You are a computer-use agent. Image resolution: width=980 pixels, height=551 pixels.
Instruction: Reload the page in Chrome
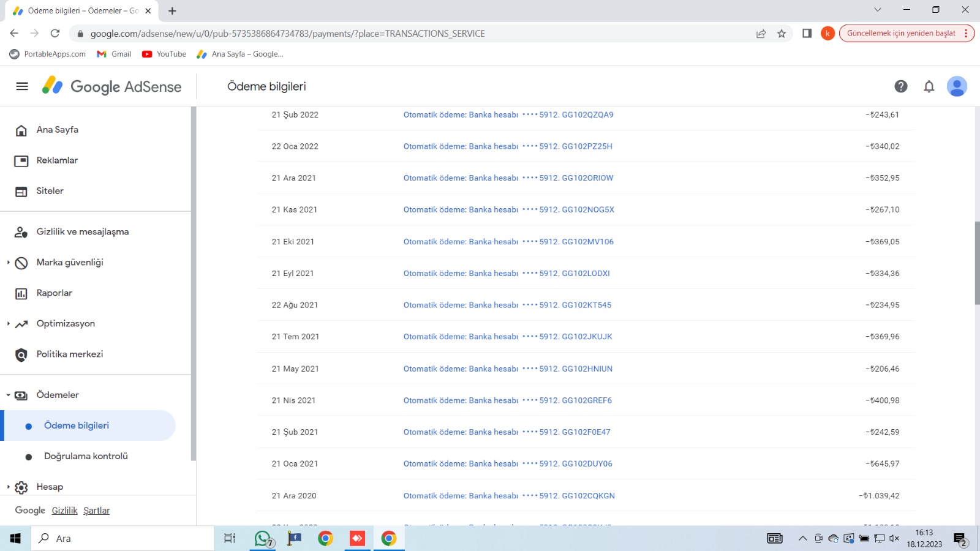tap(55, 34)
